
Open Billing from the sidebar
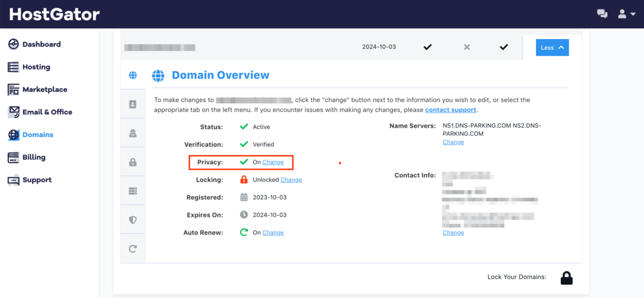click(x=34, y=157)
